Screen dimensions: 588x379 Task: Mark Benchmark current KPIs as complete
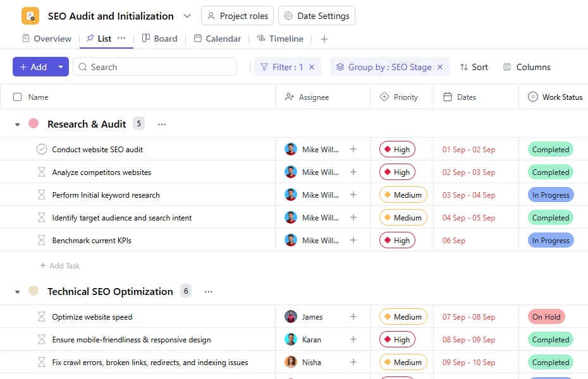(41, 240)
